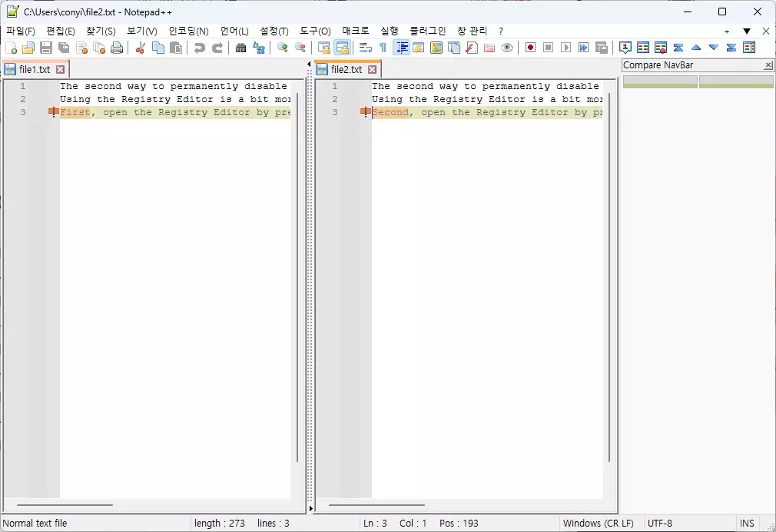The height and width of the screenshot is (532, 776).
Task: Toggle the indent guide toolbar button
Action: coord(401,48)
